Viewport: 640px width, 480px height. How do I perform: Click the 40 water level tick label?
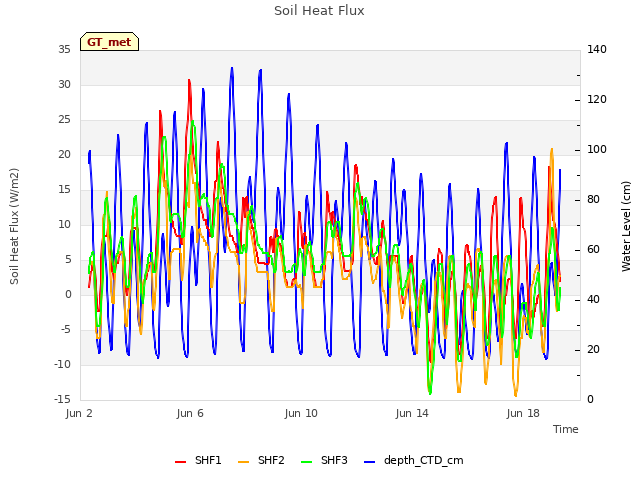593,300
